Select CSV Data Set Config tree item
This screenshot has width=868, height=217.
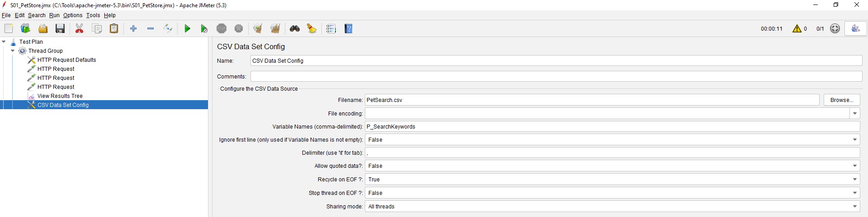click(x=63, y=105)
